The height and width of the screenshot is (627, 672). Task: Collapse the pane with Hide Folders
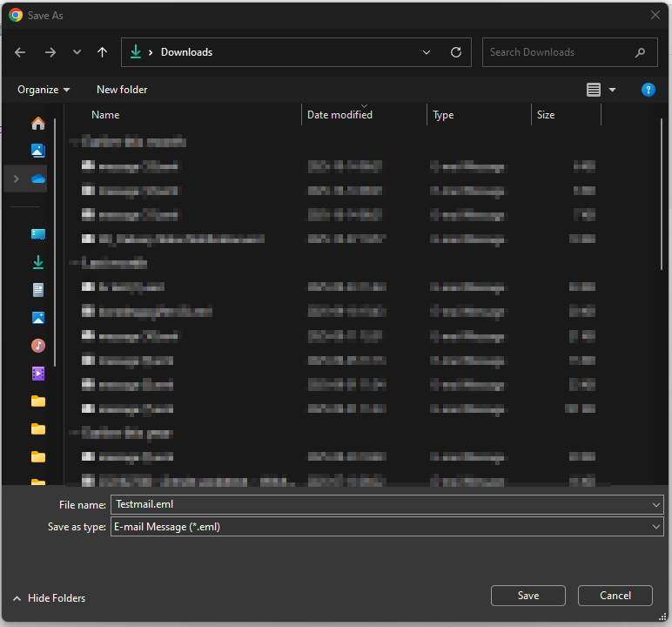click(49, 598)
